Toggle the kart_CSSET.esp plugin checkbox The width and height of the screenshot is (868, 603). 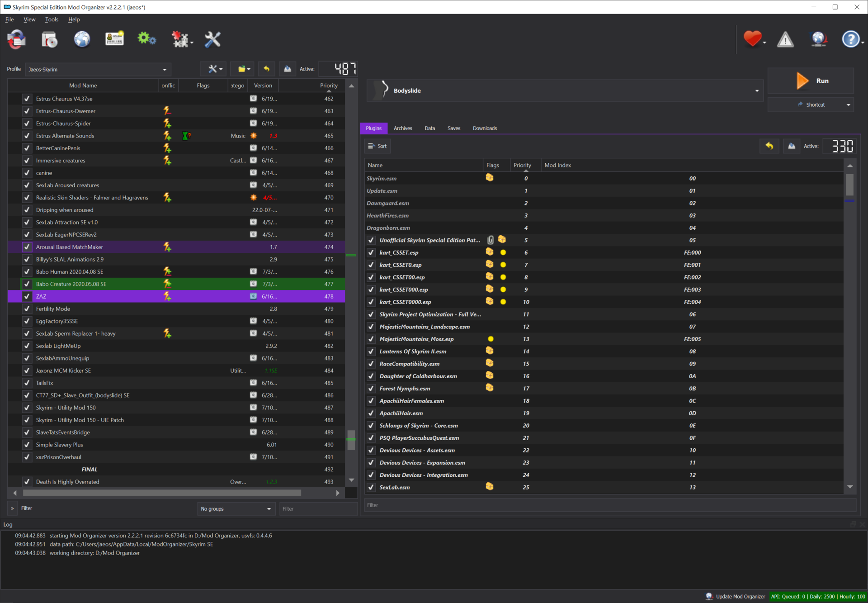coord(371,252)
